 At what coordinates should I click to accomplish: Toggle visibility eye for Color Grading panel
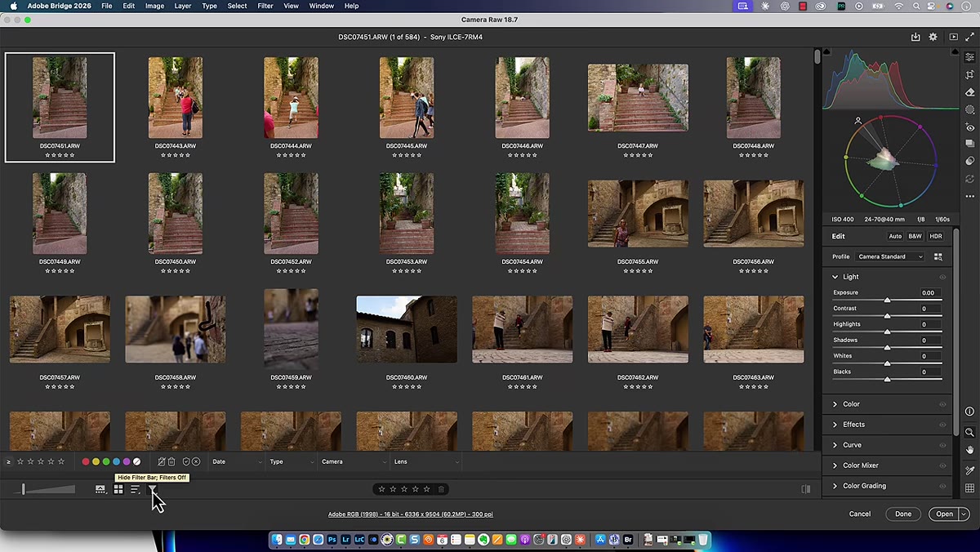click(x=942, y=486)
